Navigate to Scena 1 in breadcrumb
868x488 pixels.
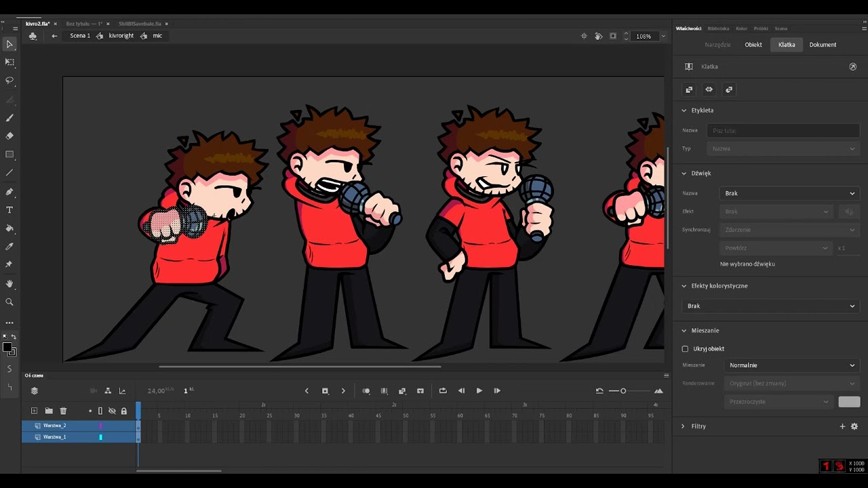tap(80, 36)
